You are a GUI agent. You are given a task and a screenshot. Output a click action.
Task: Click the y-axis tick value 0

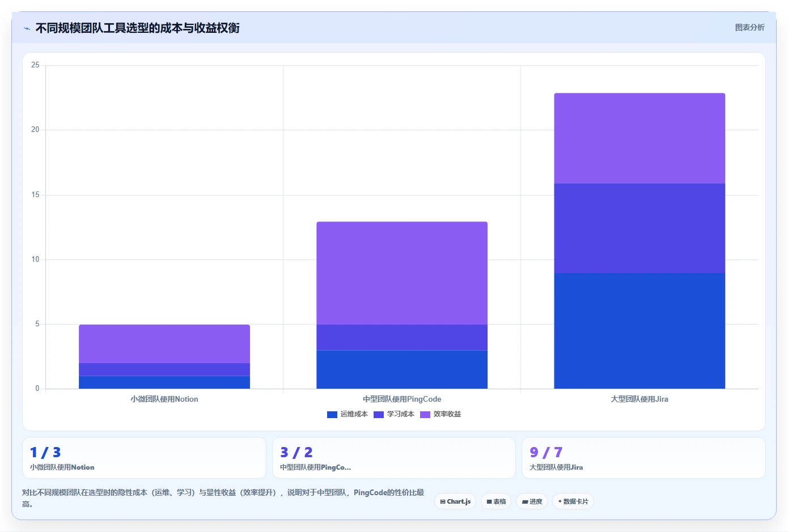point(37,389)
